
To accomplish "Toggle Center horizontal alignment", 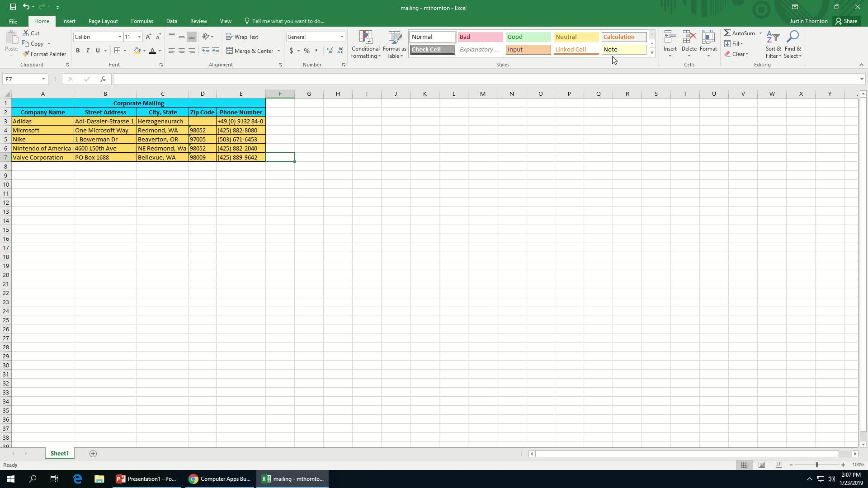I will tap(181, 51).
